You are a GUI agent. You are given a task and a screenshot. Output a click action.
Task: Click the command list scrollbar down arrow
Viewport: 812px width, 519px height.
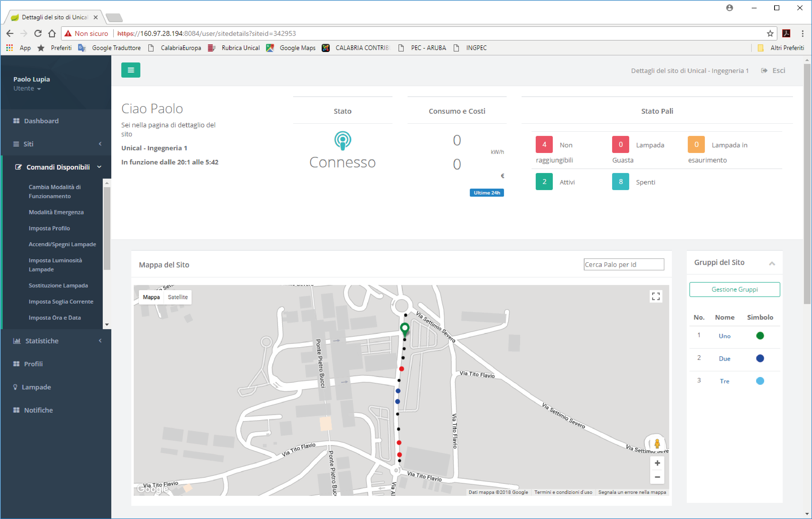(x=107, y=325)
